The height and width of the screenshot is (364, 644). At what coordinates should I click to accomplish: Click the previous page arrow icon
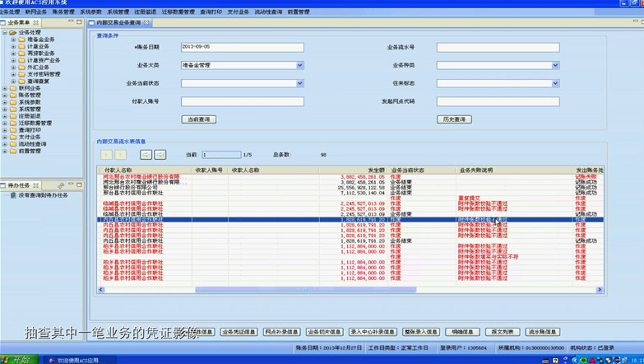121,155
